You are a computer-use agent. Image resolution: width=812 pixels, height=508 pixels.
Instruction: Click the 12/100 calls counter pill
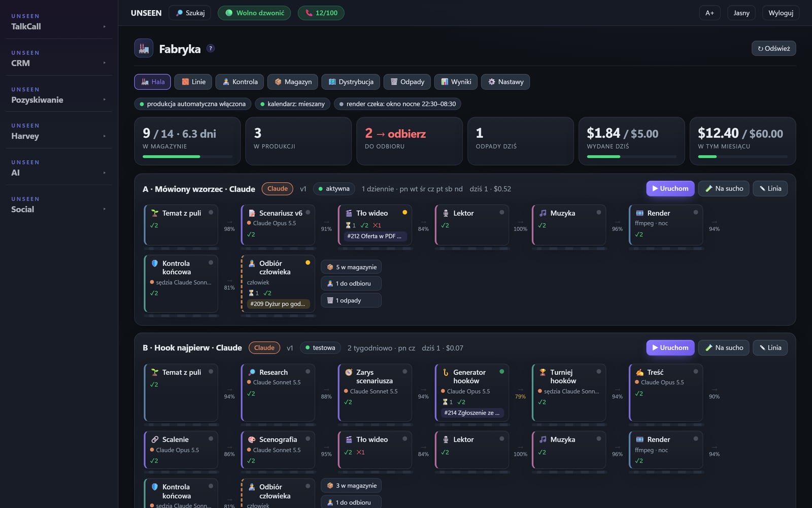[321, 13]
